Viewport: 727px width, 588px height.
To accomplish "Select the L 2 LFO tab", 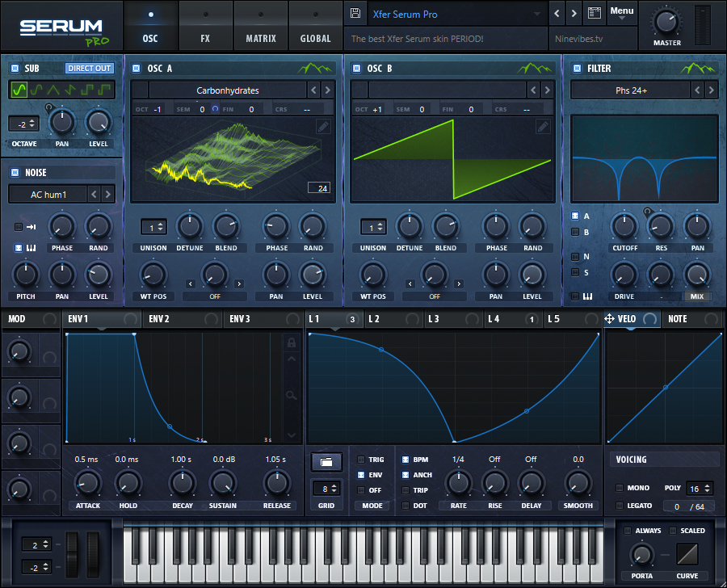I will click(393, 319).
